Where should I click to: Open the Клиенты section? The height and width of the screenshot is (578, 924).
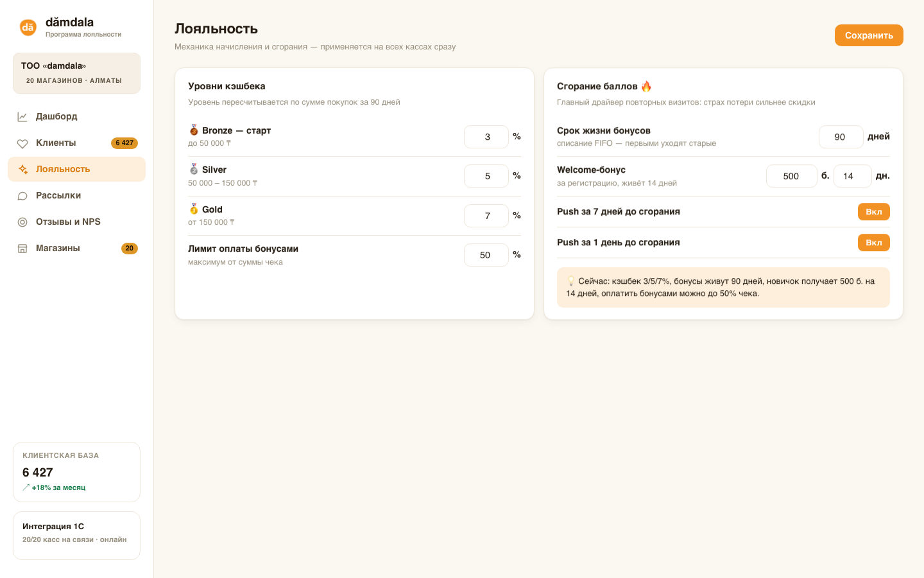76,143
